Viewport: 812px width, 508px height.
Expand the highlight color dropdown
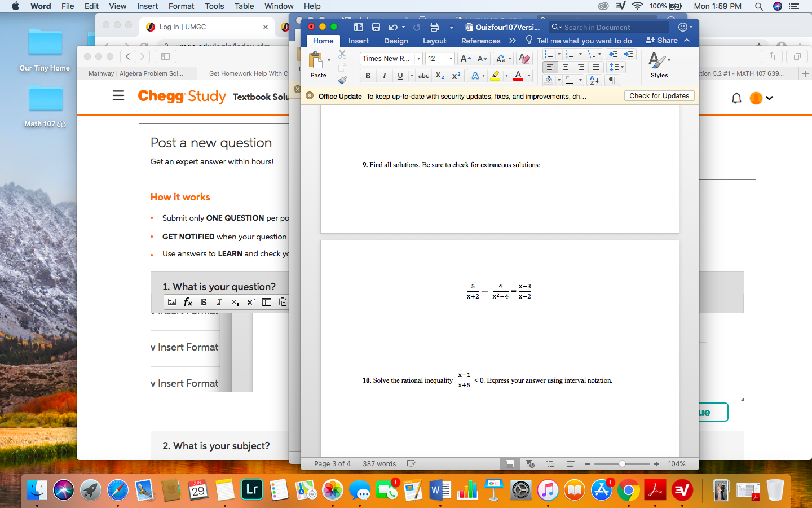(506, 76)
